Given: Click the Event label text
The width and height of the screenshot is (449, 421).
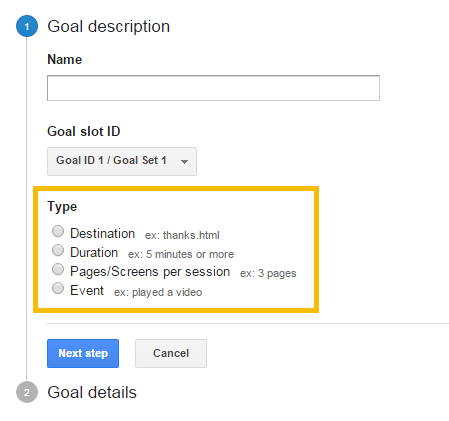Looking at the screenshot, I should click(87, 290).
